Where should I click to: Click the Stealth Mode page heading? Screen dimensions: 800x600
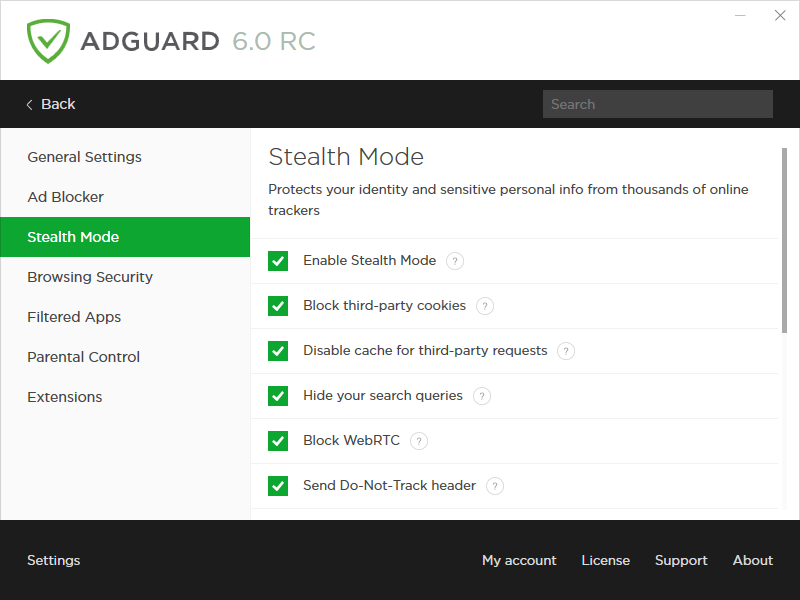point(346,157)
